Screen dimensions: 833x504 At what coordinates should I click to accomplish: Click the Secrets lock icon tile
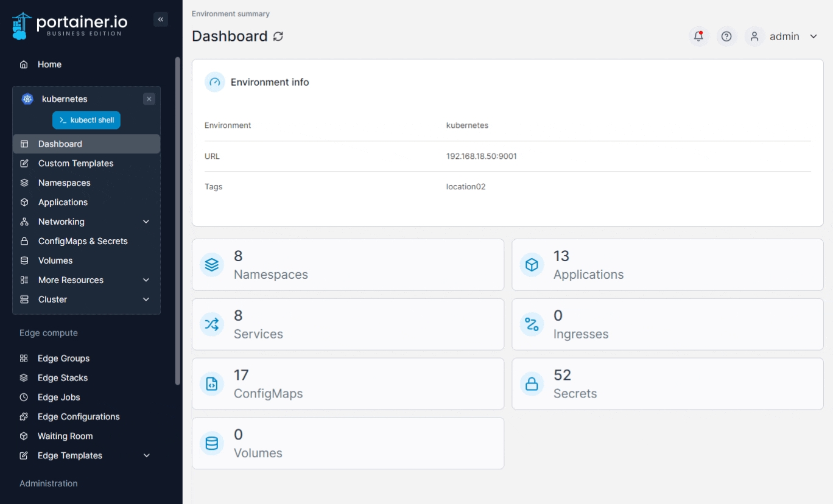pyautogui.click(x=532, y=384)
